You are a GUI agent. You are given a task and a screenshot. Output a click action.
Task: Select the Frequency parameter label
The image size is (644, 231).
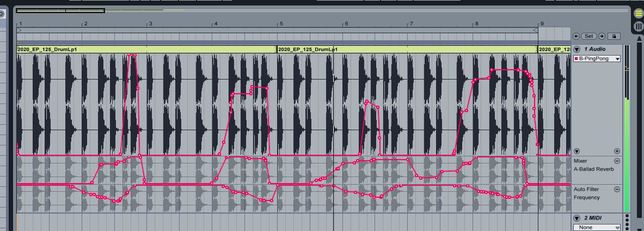pyautogui.click(x=586, y=198)
